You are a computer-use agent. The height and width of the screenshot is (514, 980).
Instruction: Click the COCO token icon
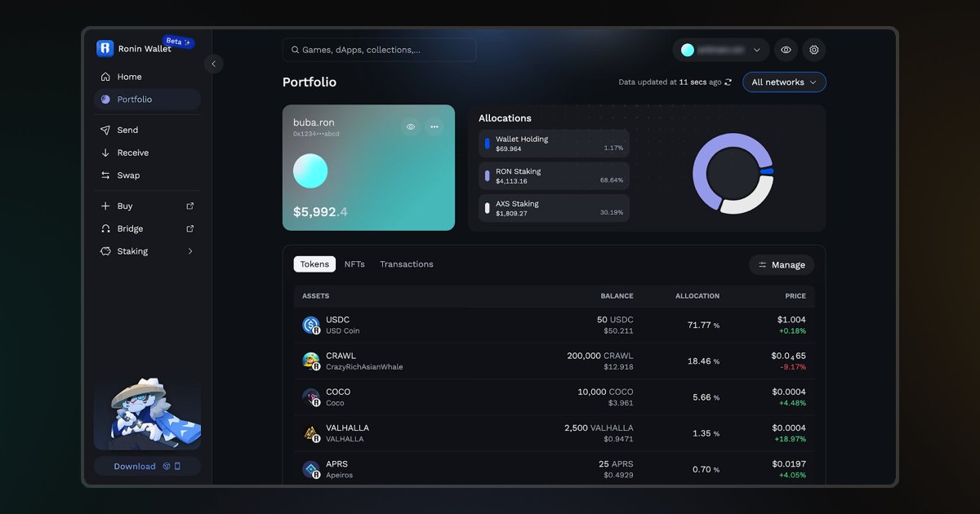click(x=311, y=397)
